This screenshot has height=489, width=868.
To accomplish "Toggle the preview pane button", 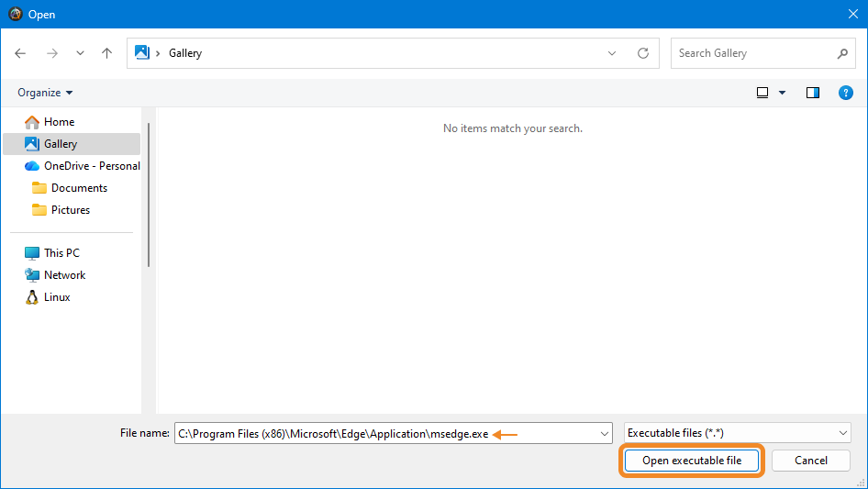I will click(x=812, y=93).
